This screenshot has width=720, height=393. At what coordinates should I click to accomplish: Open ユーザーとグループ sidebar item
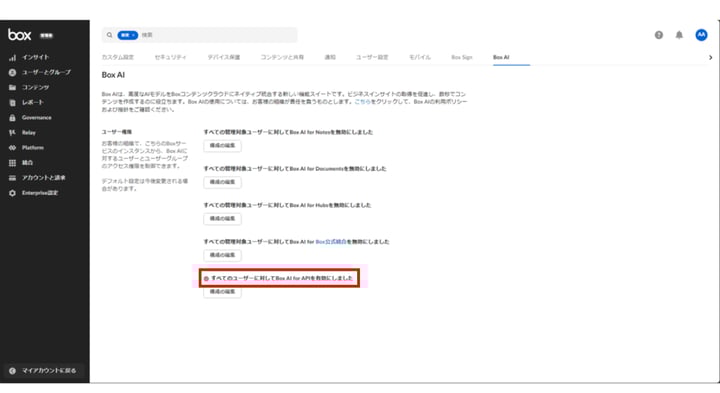(x=40, y=73)
